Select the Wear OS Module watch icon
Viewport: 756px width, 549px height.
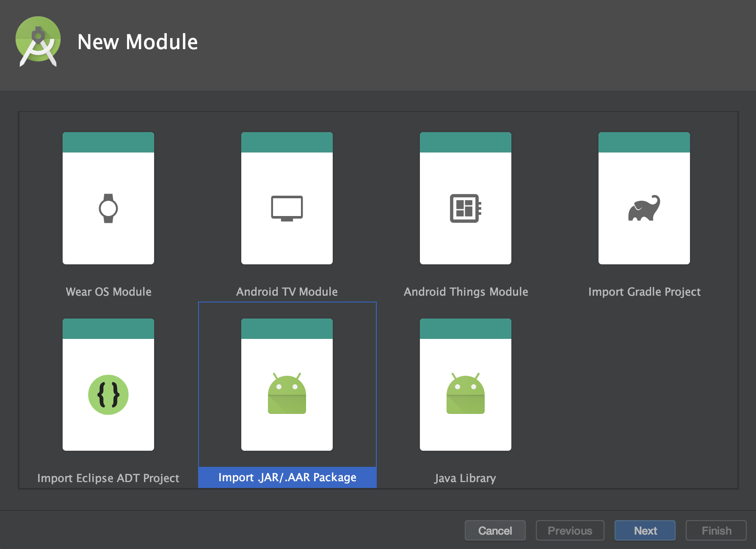[x=108, y=208]
